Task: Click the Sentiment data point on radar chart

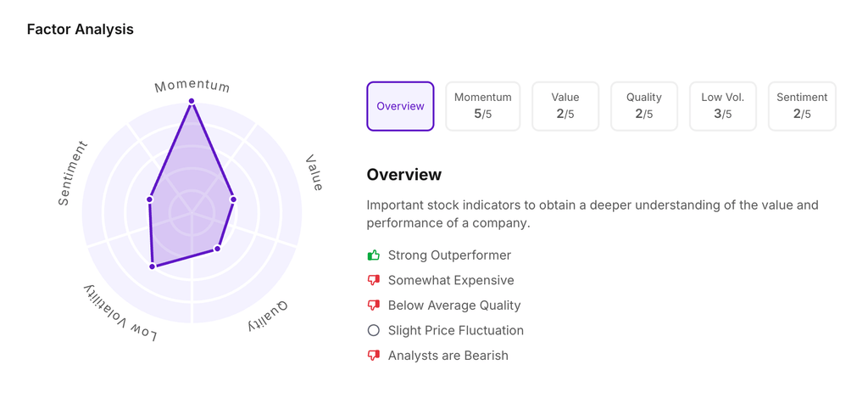Action: pos(150,199)
